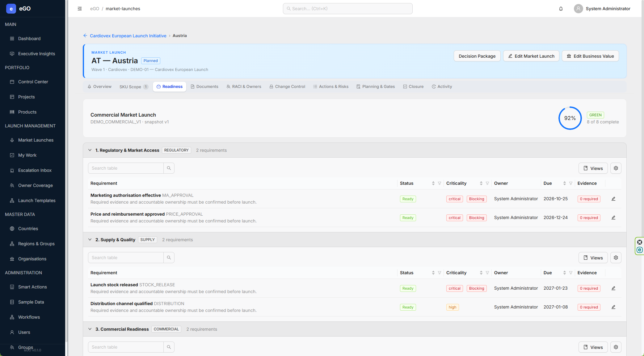Click Edit Business Value button
644x356 pixels.
[590, 56]
